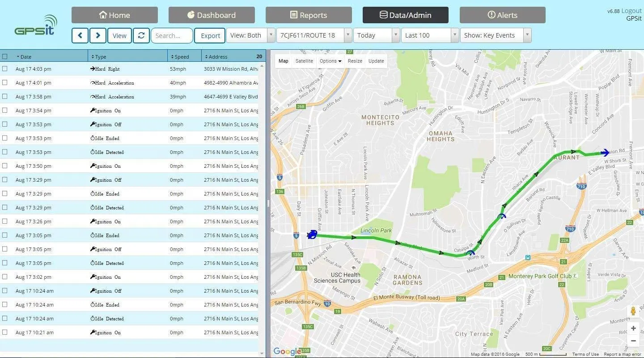This screenshot has height=358, width=644.
Task: Open the View: Both dropdown
Action: click(251, 35)
